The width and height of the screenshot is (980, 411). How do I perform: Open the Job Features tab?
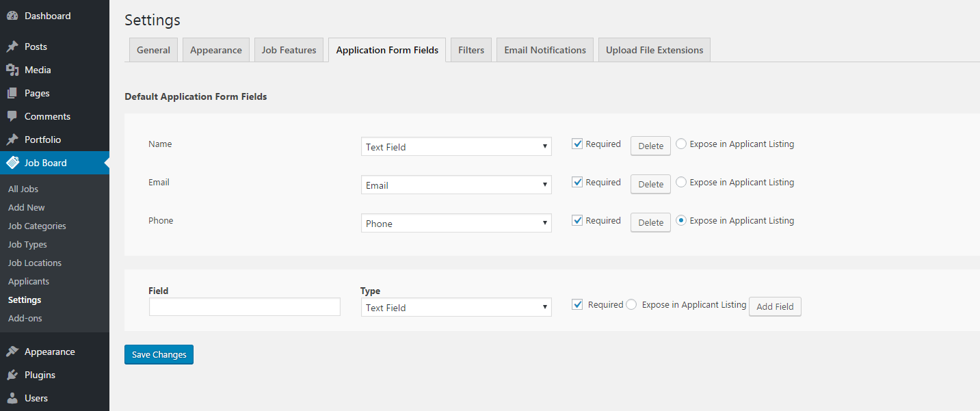(289, 50)
